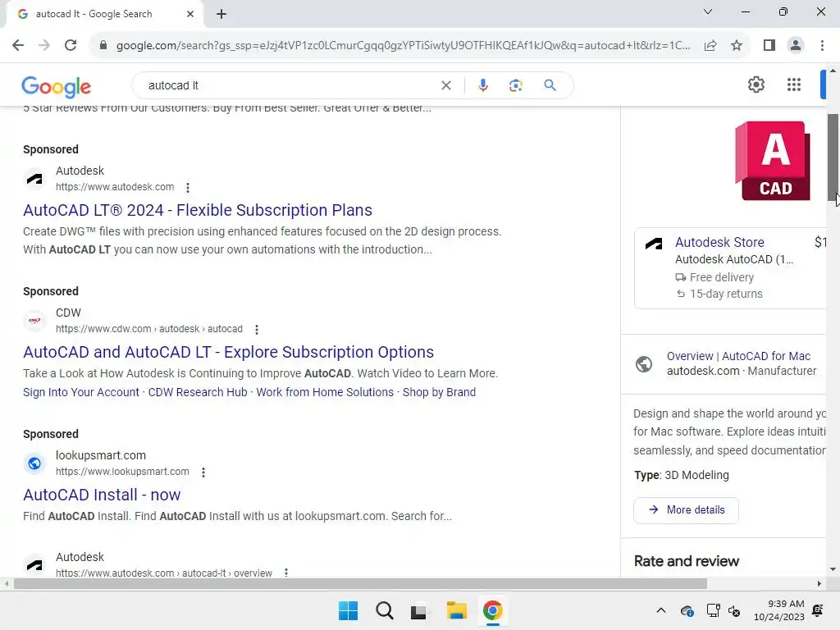
Task: Click the forward navigation arrow
Action: tap(44, 46)
